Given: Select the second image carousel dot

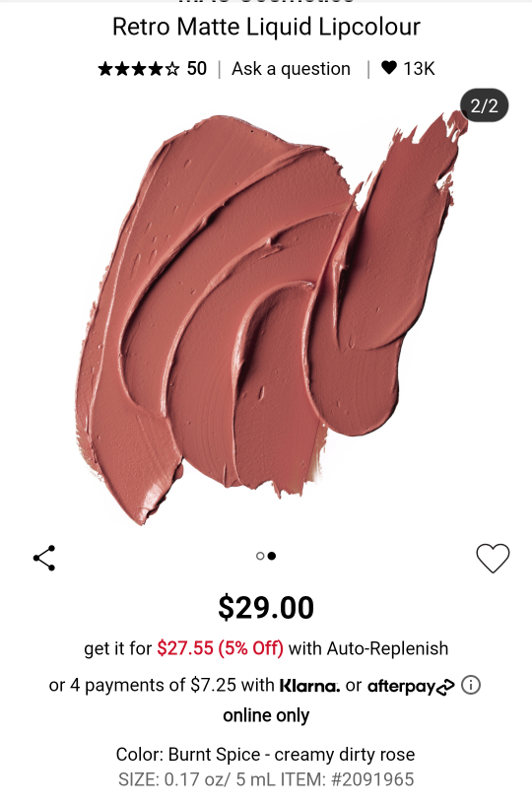Looking at the screenshot, I should (x=272, y=556).
